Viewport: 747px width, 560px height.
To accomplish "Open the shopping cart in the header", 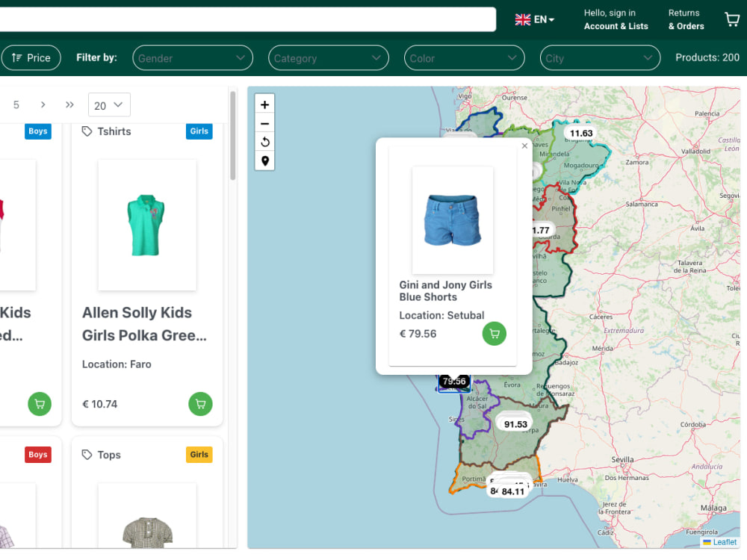I will tap(732, 19).
